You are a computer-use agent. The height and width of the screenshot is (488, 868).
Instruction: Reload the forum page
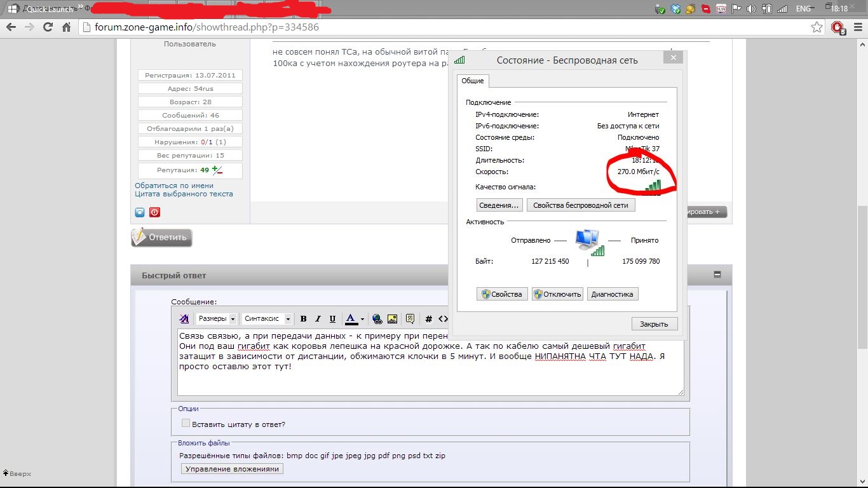click(x=48, y=27)
